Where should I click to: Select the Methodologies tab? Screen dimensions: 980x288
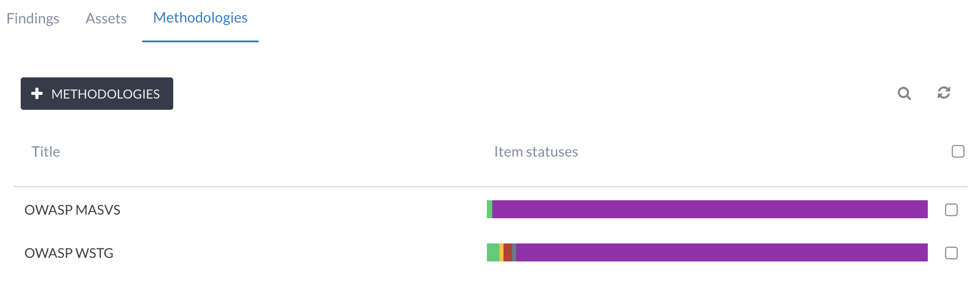pyautogui.click(x=200, y=18)
